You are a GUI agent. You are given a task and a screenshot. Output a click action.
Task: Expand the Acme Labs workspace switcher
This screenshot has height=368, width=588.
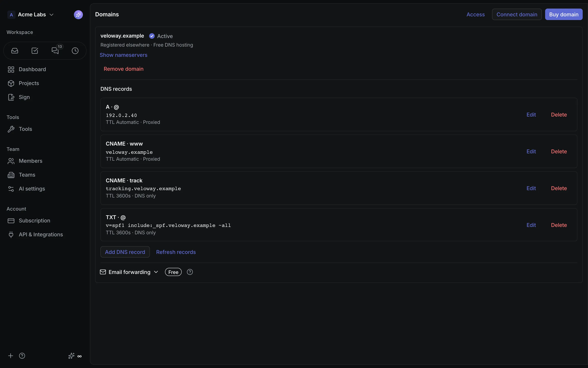pos(36,15)
